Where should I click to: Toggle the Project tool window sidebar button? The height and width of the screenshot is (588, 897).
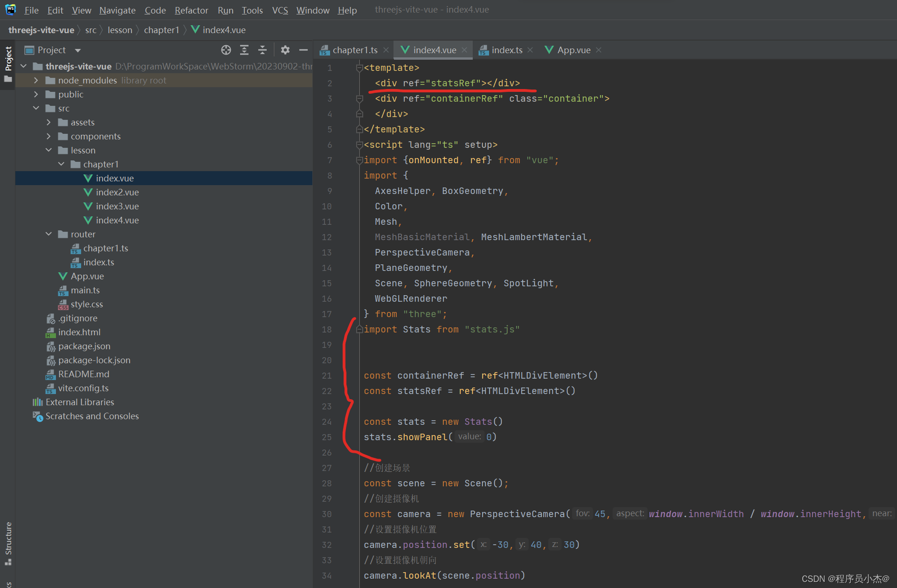click(8, 60)
